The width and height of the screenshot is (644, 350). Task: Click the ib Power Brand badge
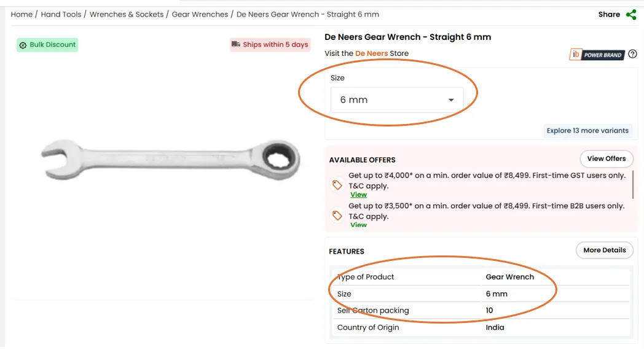pyautogui.click(x=596, y=55)
